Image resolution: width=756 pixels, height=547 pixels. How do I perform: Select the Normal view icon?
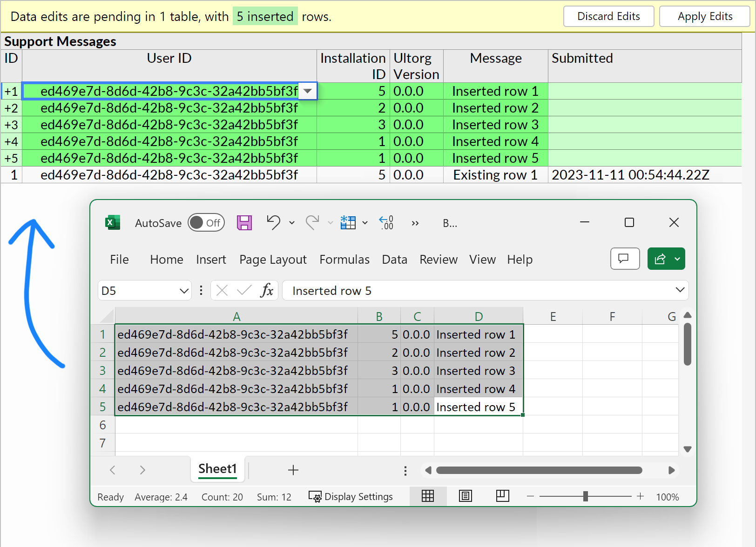pos(428,496)
